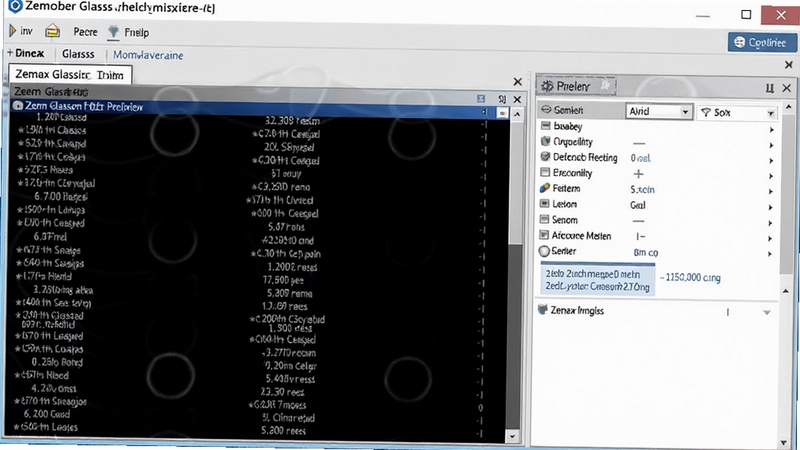Click the Zenax Imgiss section icon
Image resolution: width=800 pixels, height=450 pixels.
543,309
